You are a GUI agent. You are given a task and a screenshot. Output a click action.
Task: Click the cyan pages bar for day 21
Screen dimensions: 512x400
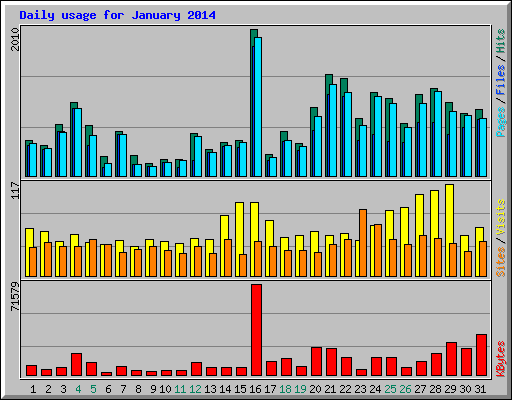[333, 130]
